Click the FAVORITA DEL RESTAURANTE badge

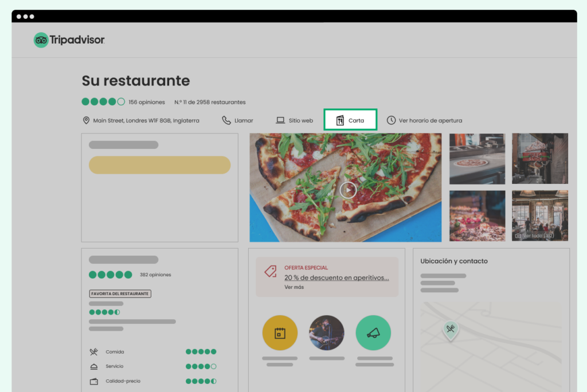[120, 293]
